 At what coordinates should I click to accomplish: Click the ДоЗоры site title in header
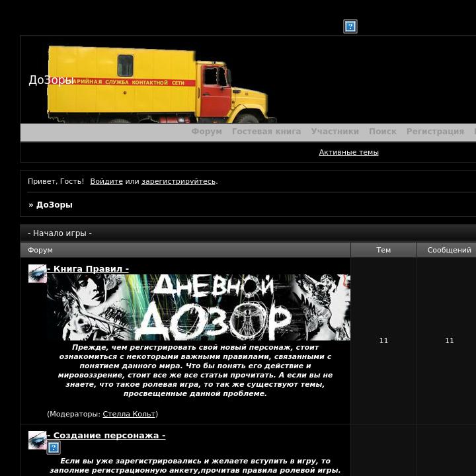[51, 80]
